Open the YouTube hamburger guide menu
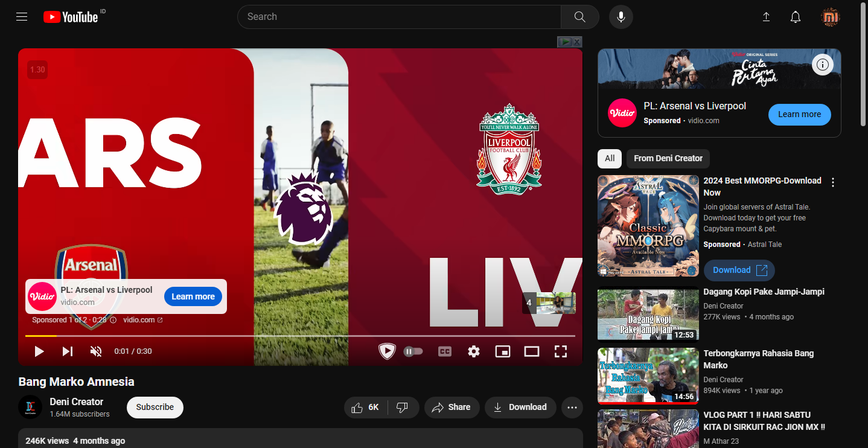 tap(22, 17)
